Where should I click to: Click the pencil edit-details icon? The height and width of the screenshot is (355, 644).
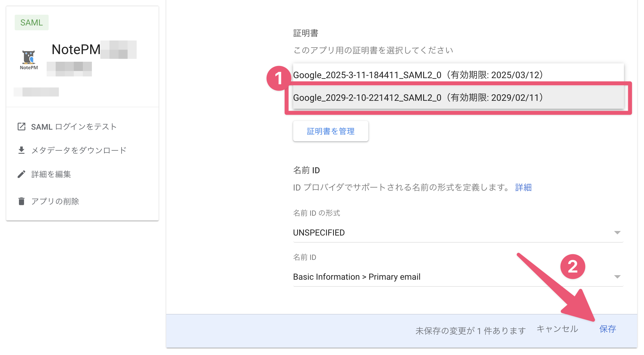click(x=21, y=174)
